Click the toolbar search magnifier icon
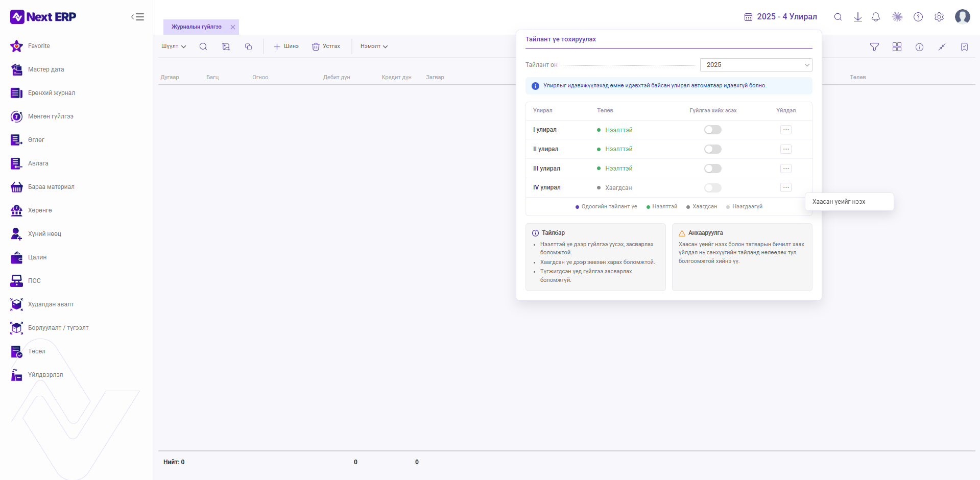 [203, 46]
